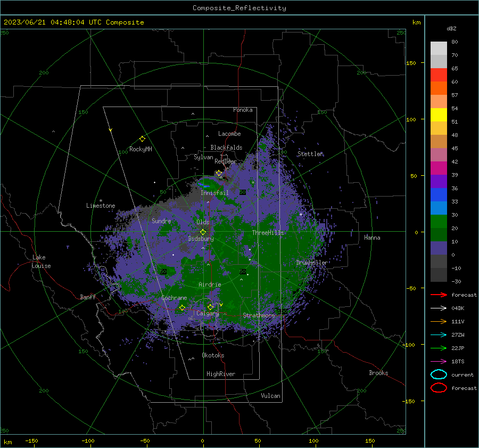
Task: Click the Okotoks town label
Action: [x=213, y=355]
